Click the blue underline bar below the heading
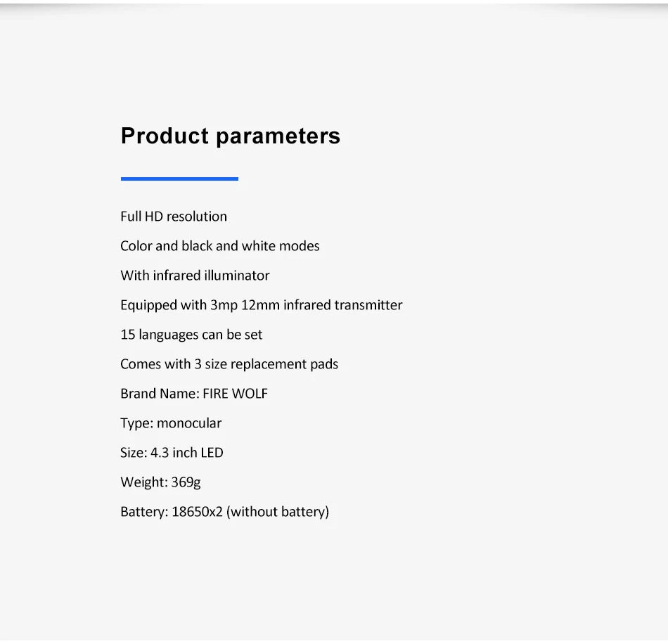 coord(179,179)
